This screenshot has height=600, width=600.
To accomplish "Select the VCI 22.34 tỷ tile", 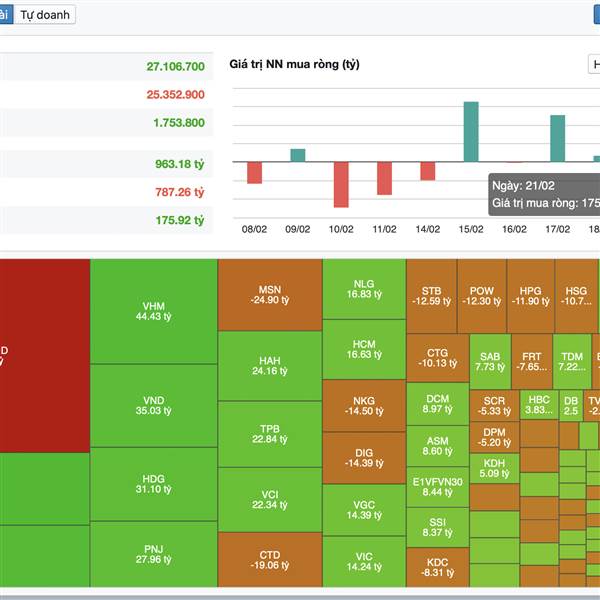I will 270,499.
